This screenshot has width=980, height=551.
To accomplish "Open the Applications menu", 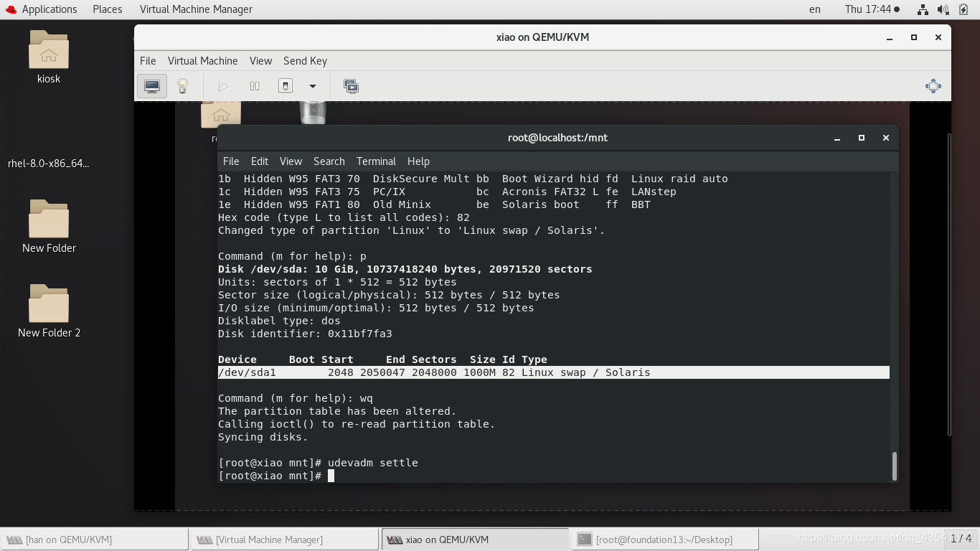I will [50, 9].
